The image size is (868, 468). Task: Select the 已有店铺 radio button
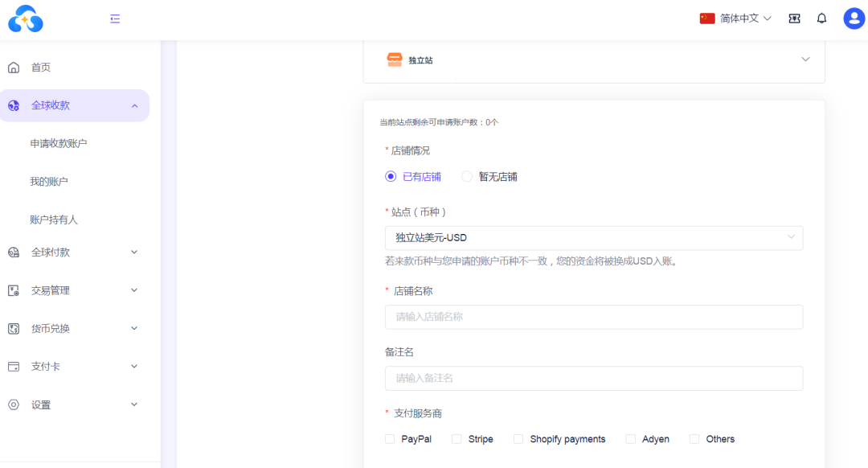click(x=391, y=177)
